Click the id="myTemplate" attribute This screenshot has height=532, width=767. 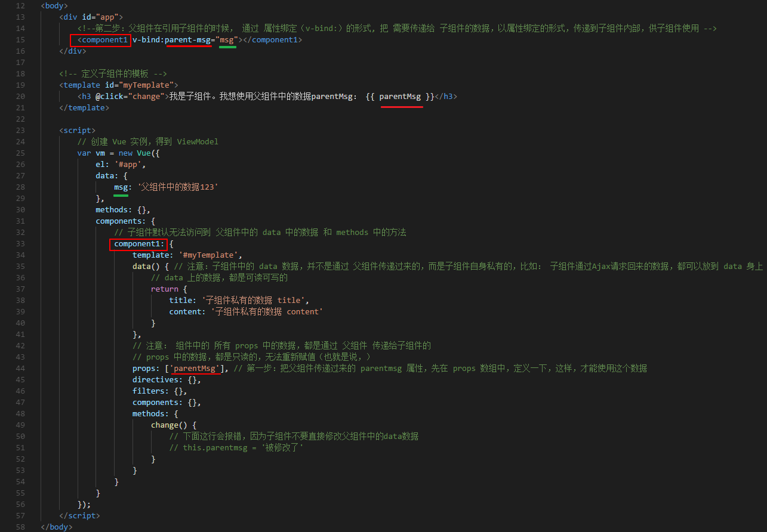point(139,85)
